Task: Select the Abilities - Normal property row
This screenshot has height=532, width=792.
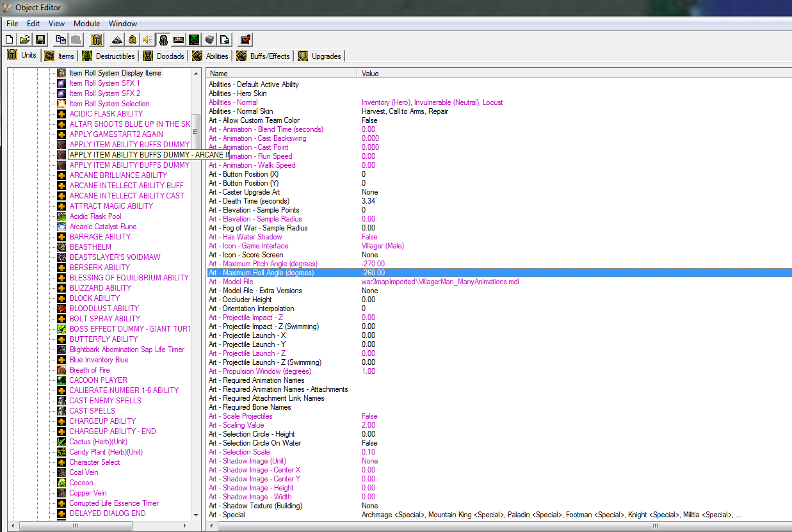Action: pyautogui.click(x=499, y=102)
